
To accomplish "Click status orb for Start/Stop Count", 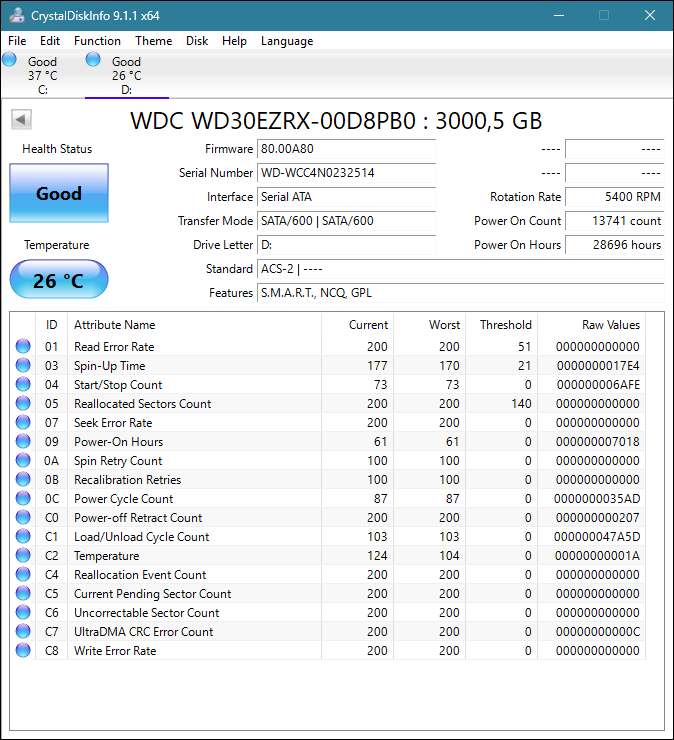I will [x=23, y=384].
